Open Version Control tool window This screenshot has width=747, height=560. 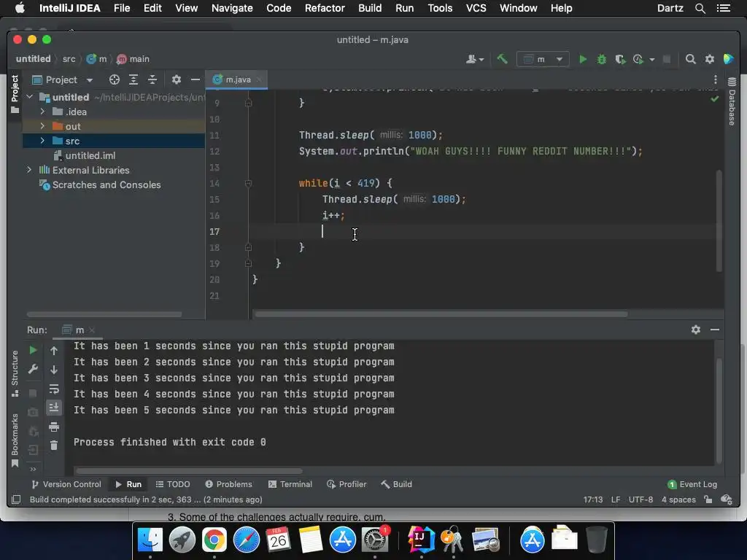click(x=66, y=484)
